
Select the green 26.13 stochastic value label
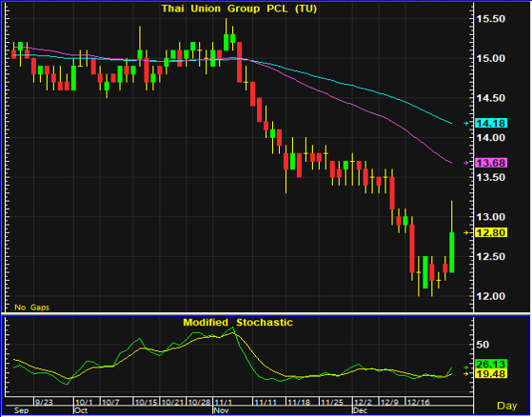pyautogui.click(x=491, y=364)
